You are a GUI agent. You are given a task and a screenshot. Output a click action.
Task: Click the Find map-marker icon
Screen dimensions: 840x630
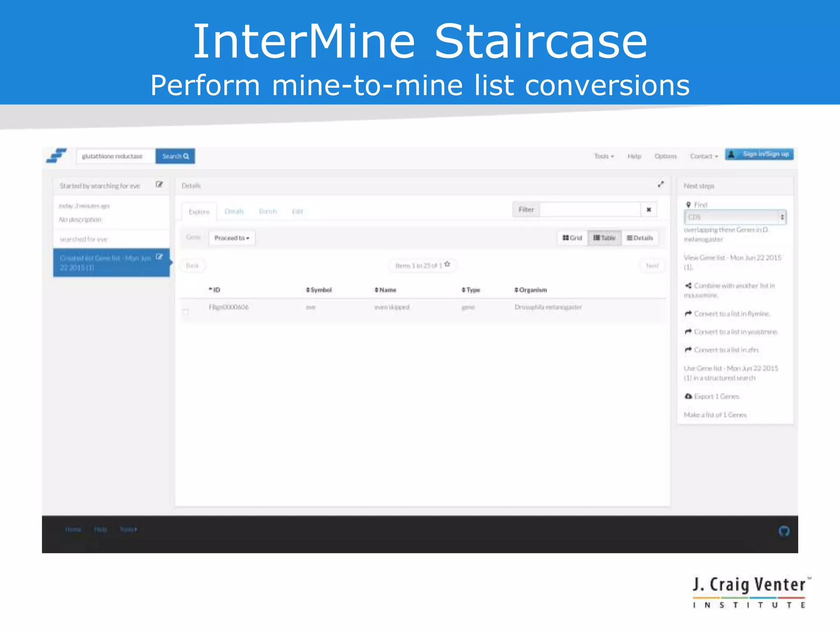click(688, 205)
